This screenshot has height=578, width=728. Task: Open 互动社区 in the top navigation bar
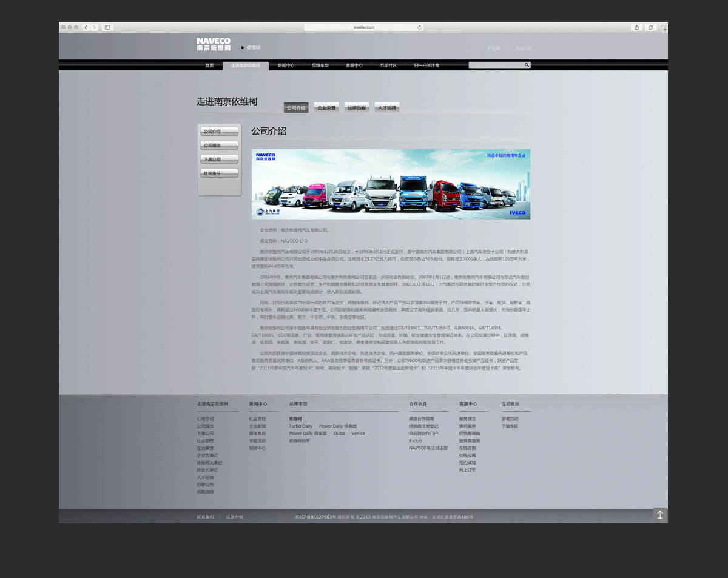[x=388, y=66]
